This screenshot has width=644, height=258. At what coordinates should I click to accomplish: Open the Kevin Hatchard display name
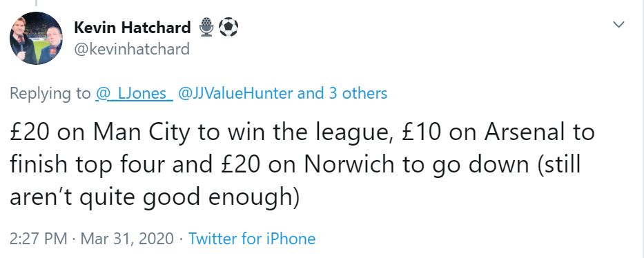[133, 28]
